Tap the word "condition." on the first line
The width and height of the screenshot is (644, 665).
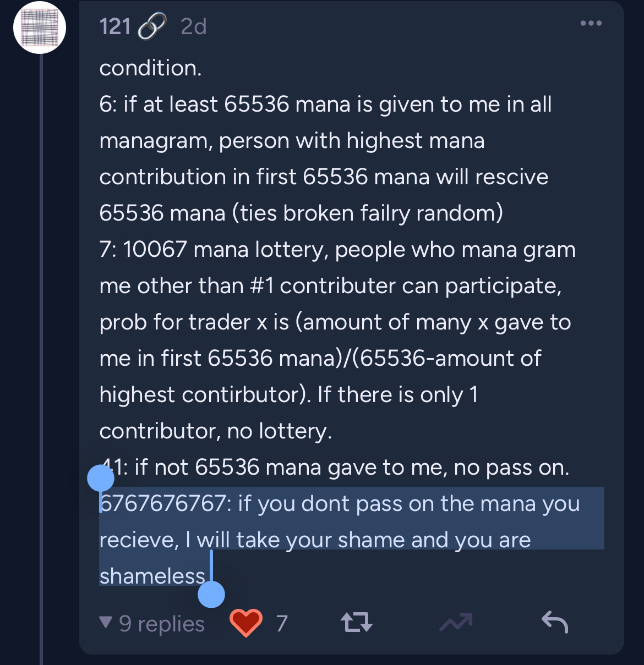[x=150, y=68]
